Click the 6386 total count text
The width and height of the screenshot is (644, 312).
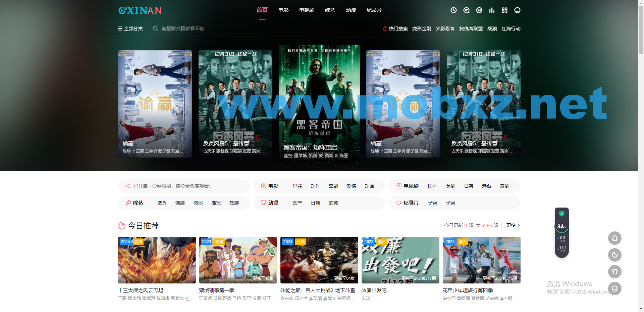tap(486, 225)
